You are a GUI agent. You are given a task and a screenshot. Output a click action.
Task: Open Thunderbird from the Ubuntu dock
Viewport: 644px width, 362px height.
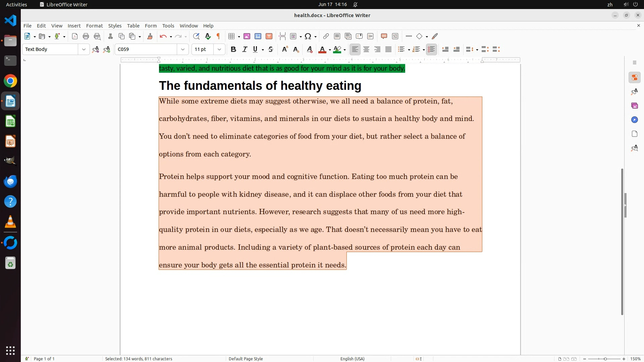[x=10, y=181]
